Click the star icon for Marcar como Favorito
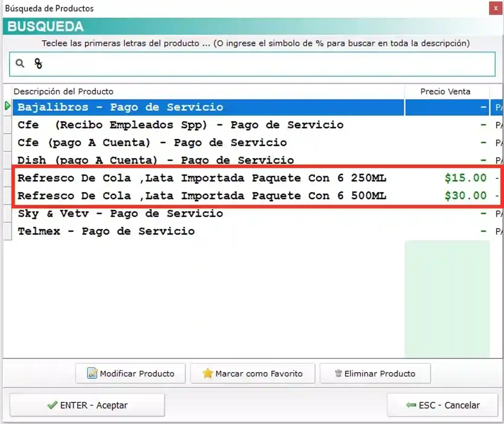The image size is (504, 424). pos(208,373)
